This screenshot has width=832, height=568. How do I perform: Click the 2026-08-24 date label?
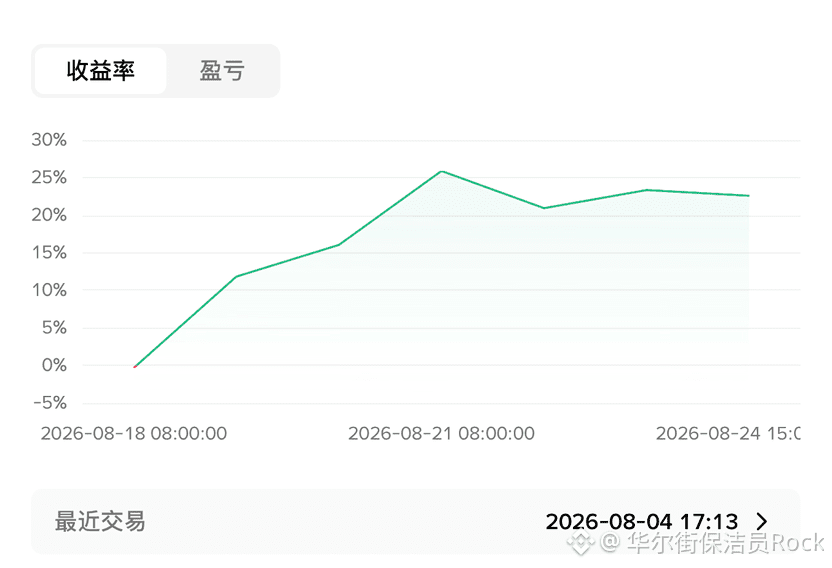728,434
